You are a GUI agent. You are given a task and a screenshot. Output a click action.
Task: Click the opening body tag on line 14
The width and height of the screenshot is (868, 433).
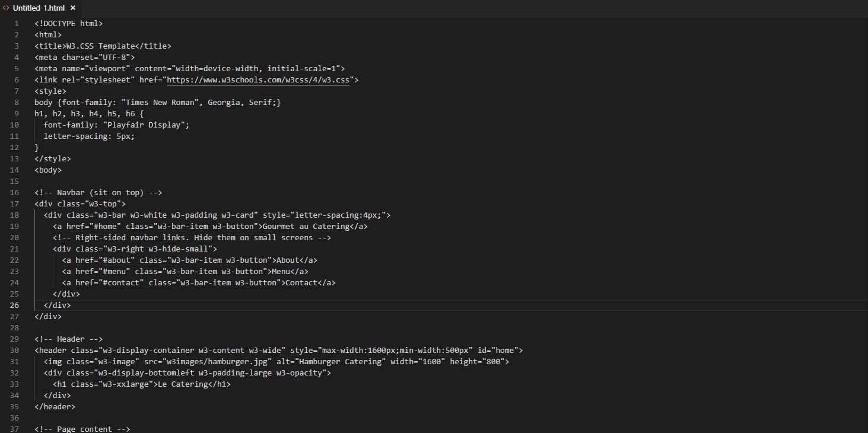48,170
